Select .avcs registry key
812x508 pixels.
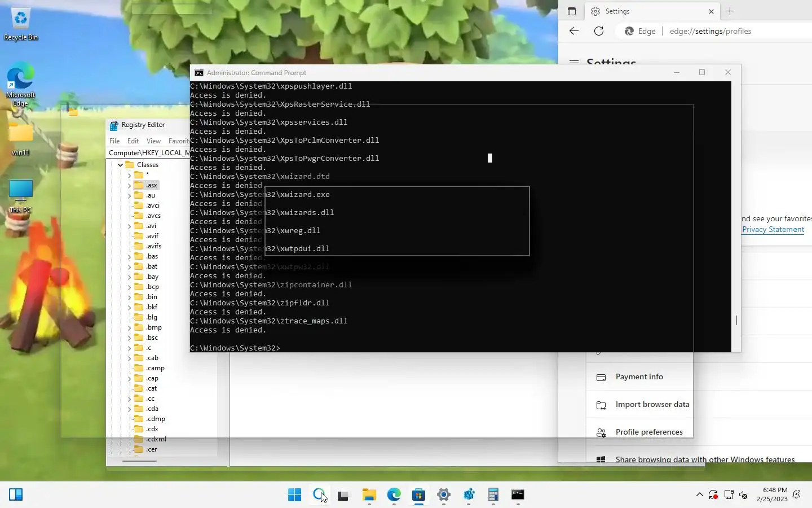[x=153, y=216]
